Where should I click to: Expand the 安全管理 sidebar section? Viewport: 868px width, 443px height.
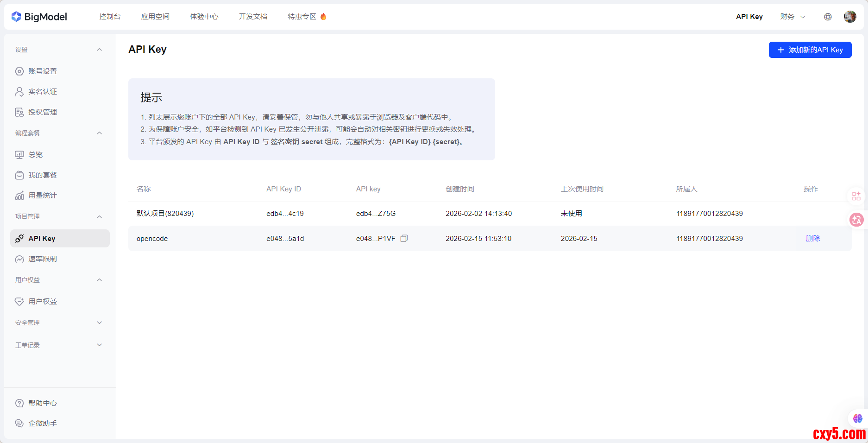pyautogui.click(x=99, y=323)
